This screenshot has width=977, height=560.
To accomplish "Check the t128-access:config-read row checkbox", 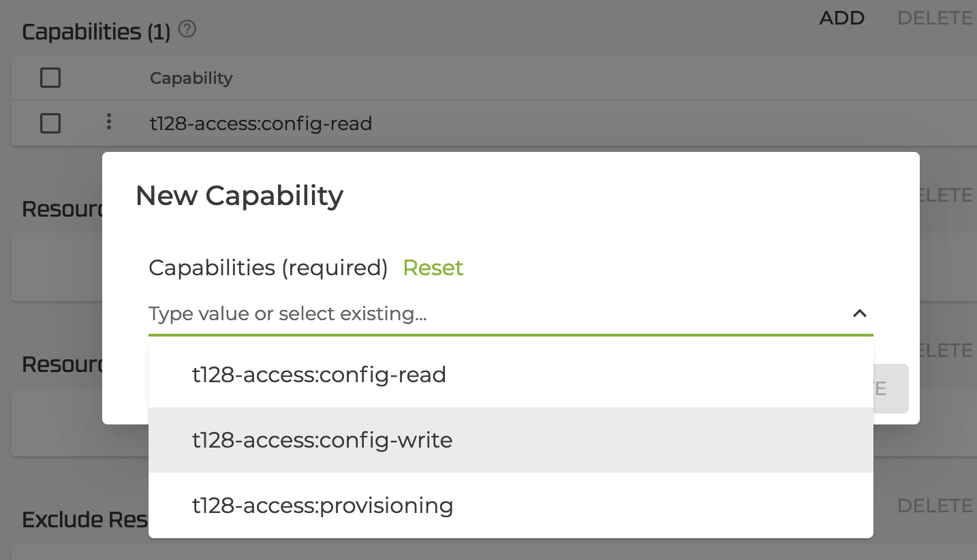I will coord(50,123).
